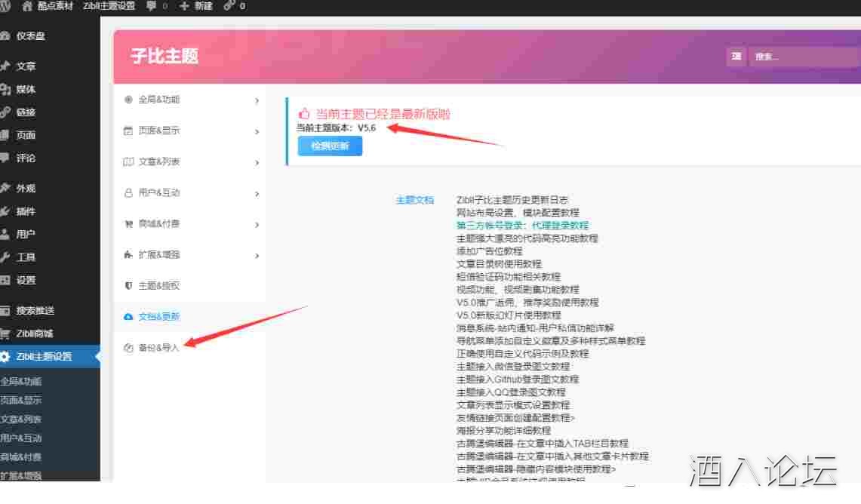Open V5.0新版幻灯片使用教程 link
The image size is (861, 504).
[x=509, y=315]
